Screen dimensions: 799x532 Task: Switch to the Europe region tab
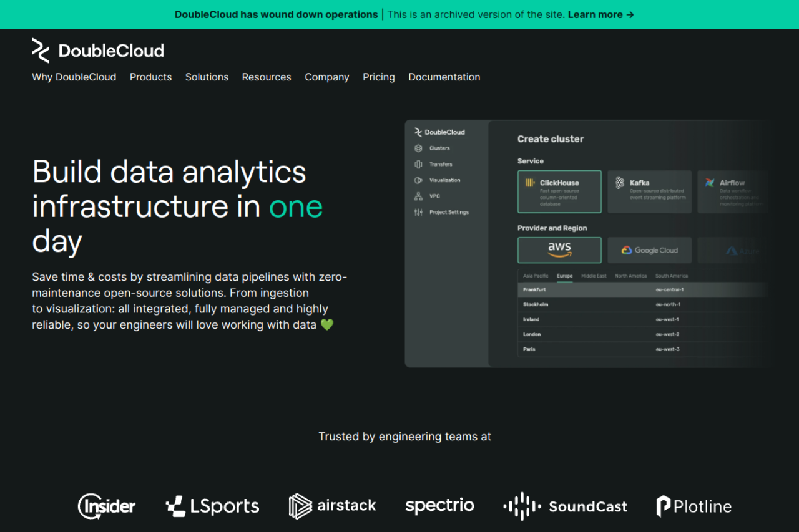[x=564, y=276]
